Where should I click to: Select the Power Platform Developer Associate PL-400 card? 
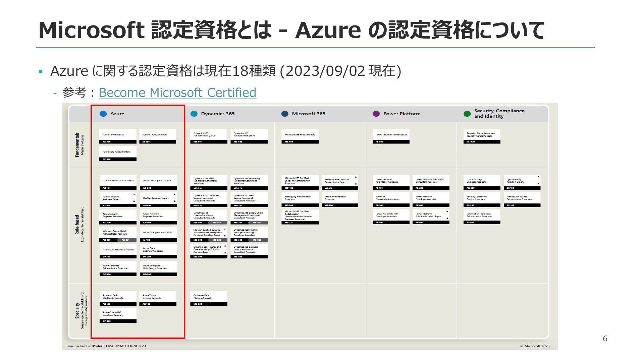431,200
